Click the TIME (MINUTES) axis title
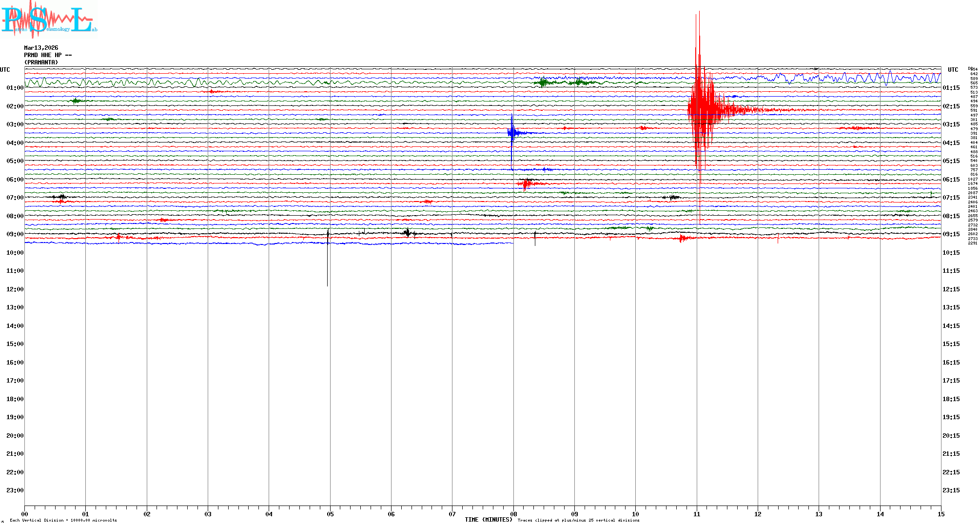980x527 pixels. pyautogui.click(x=488, y=520)
